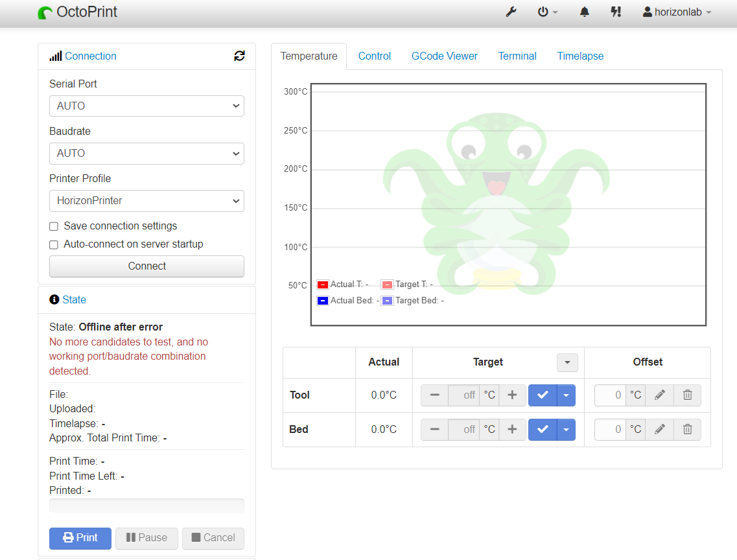
Task: Toggle Actual T legend swatch
Action: [x=322, y=285]
